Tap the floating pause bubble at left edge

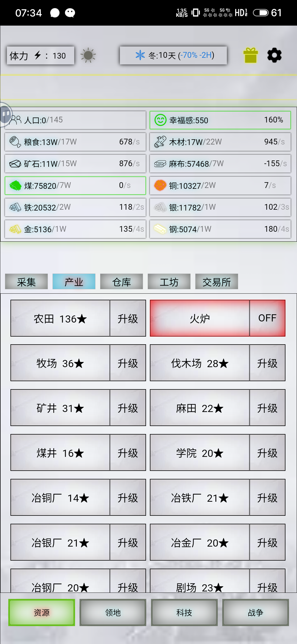(5, 114)
